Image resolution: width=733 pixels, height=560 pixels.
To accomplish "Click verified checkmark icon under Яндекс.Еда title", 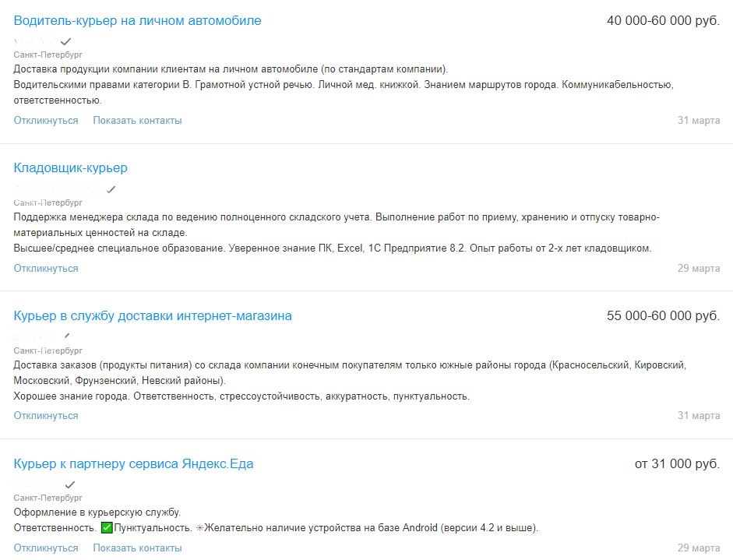I will [x=69, y=484].
